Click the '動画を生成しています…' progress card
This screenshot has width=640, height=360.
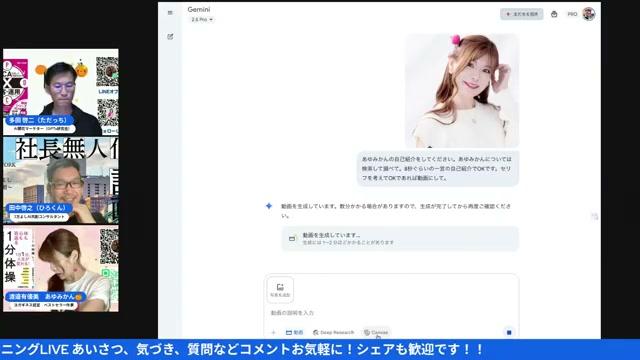pyautogui.click(x=400, y=238)
